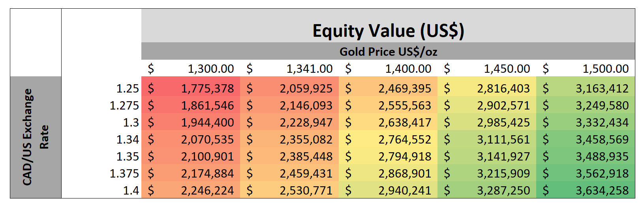This screenshot has height=206, width=644.
Task: Select the yellow cell with value 2,764,552
Action: tap(405, 140)
